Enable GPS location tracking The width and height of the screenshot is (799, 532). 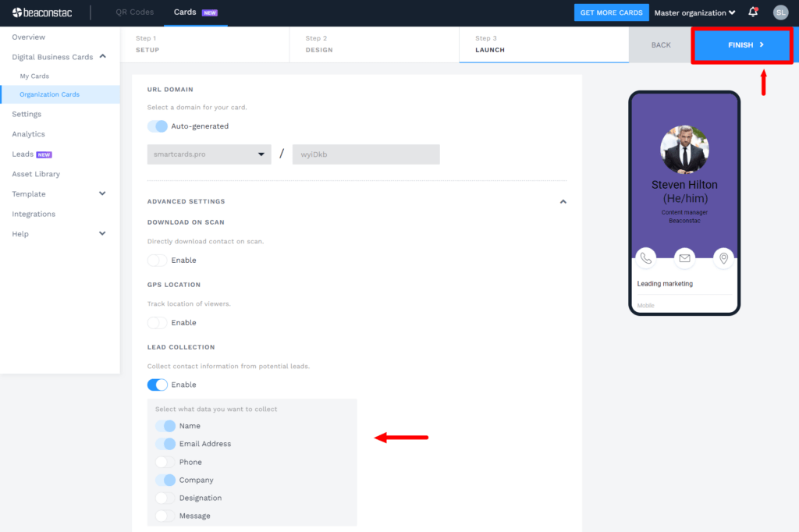pyautogui.click(x=155, y=322)
